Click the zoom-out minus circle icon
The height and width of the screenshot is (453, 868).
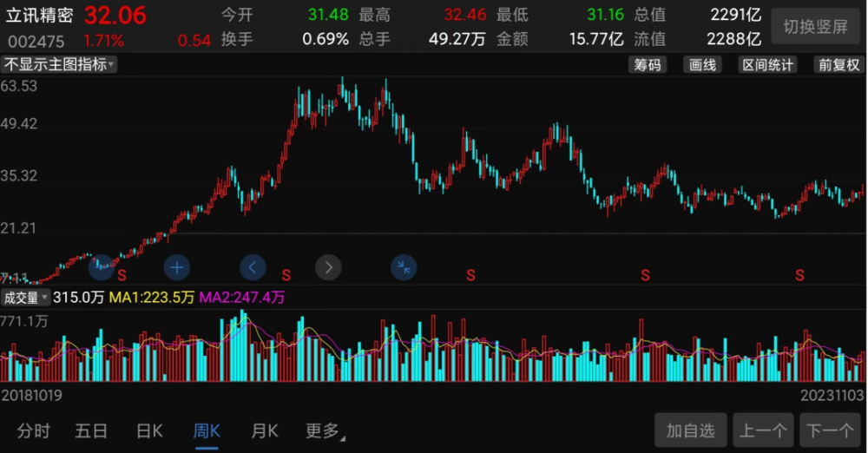click(102, 267)
